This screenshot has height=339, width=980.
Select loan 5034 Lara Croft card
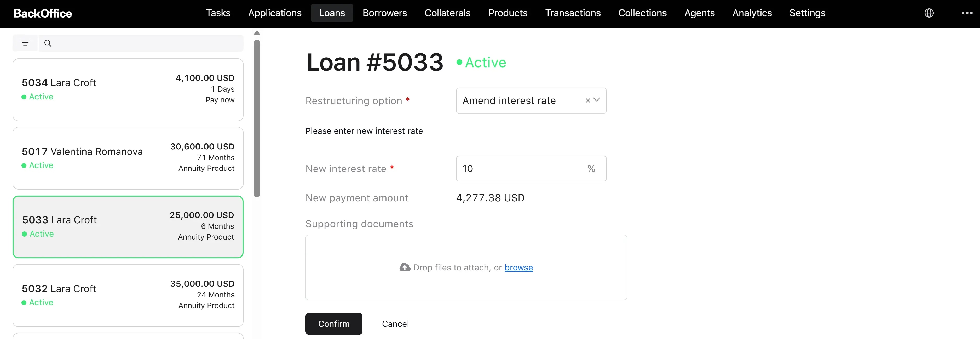tap(128, 90)
